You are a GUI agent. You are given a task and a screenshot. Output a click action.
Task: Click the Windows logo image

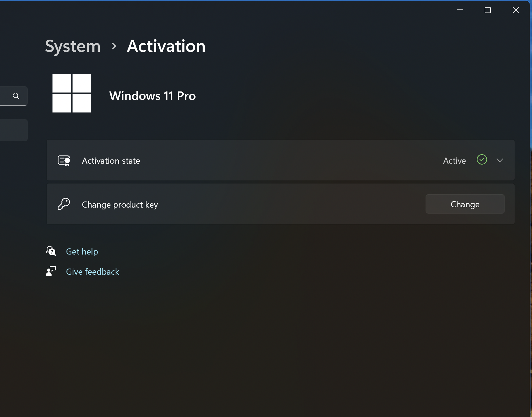(72, 93)
